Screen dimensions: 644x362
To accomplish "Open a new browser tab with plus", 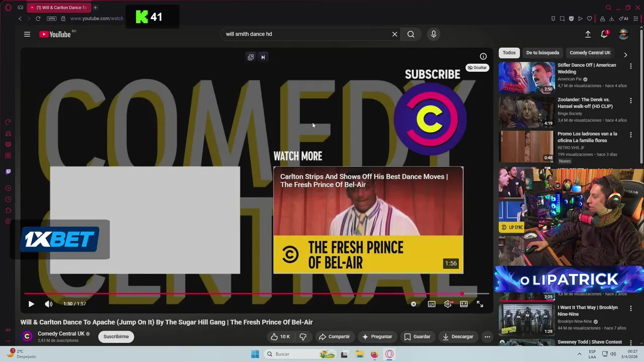I will click(x=95, y=8).
